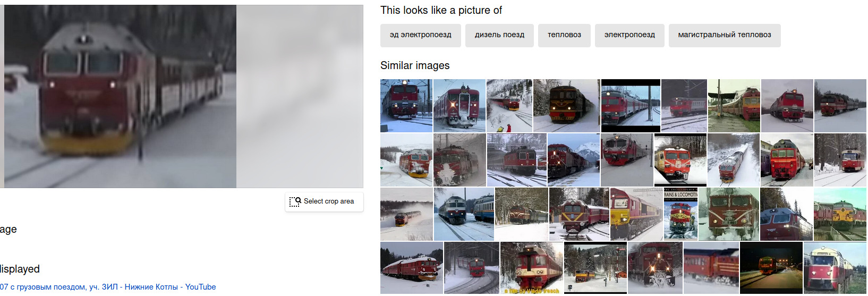Click the blank gray area beside query image
Image resolution: width=868 pixels, height=296 pixels.
300,96
